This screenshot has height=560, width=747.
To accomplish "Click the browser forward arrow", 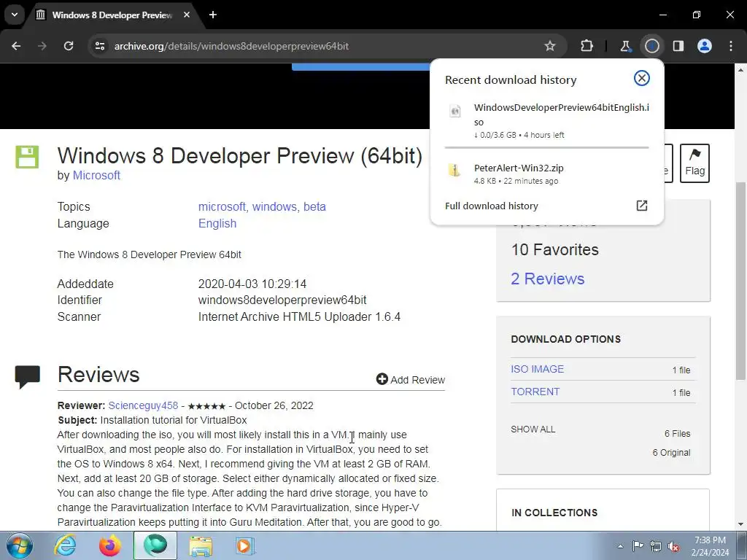I will [42, 46].
